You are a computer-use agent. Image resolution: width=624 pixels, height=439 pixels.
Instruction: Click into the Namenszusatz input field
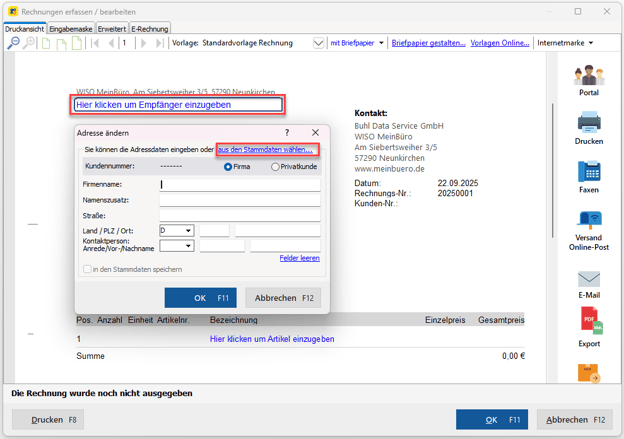click(240, 200)
